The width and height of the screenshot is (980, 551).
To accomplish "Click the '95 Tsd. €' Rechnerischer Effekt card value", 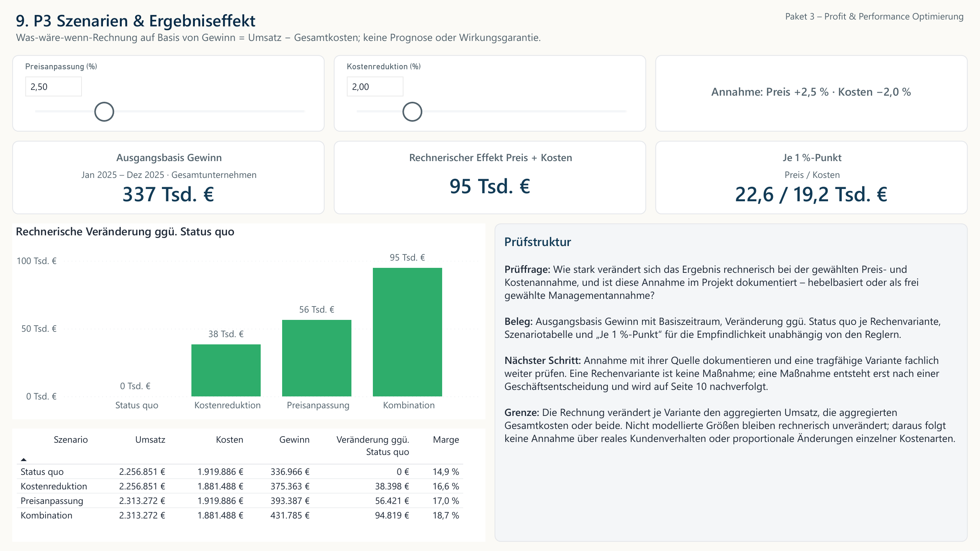I will pyautogui.click(x=490, y=186).
